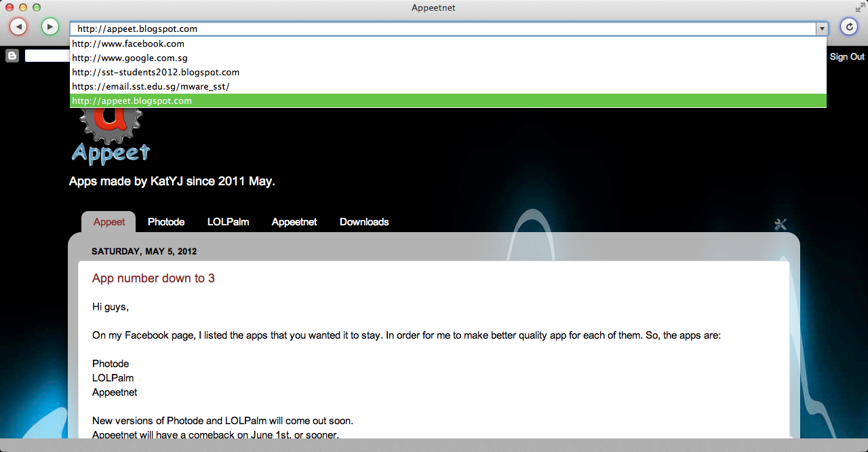This screenshot has width=868, height=452.
Task: Click 'Photode' in the post list
Action: [x=111, y=364]
